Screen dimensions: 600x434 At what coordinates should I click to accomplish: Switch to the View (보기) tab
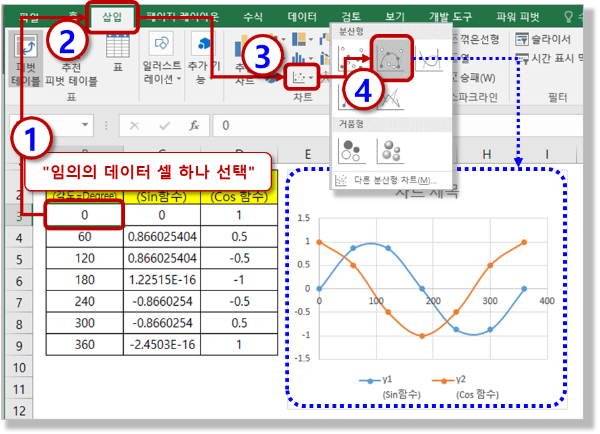(395, 17)
